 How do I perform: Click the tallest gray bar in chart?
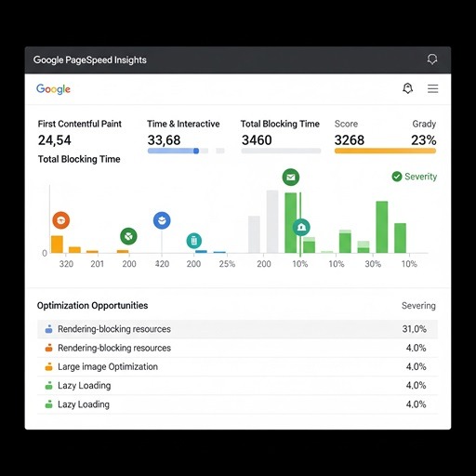(272, 221)
